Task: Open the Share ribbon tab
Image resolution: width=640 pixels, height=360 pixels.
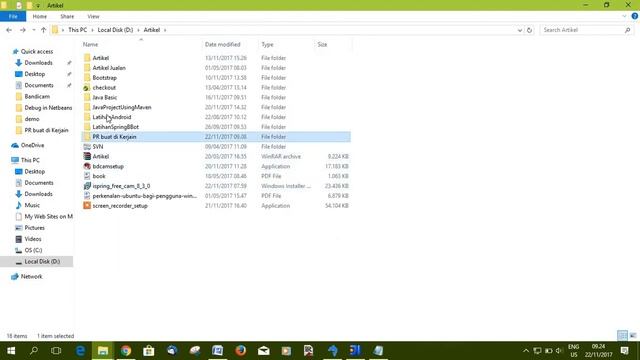Action: [x=67, y=16]
